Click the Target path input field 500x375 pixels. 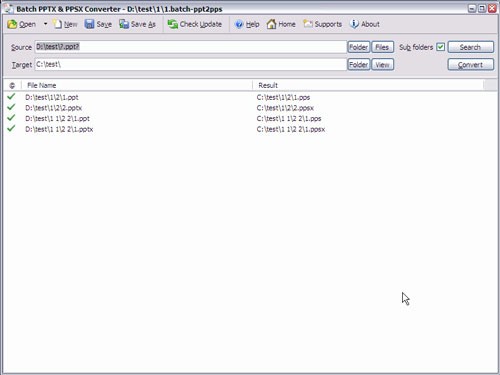(191, 65)
